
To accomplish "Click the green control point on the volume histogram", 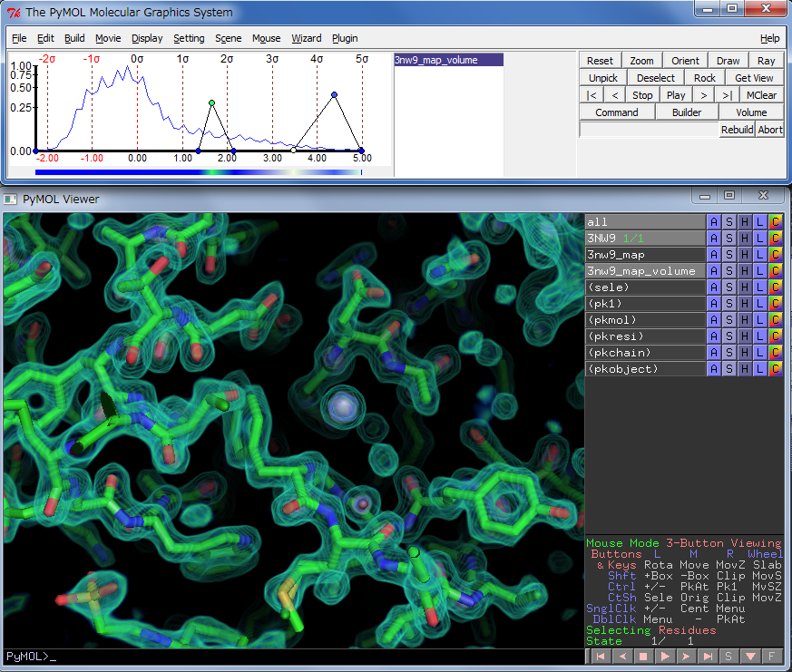I will pos(211,103).
